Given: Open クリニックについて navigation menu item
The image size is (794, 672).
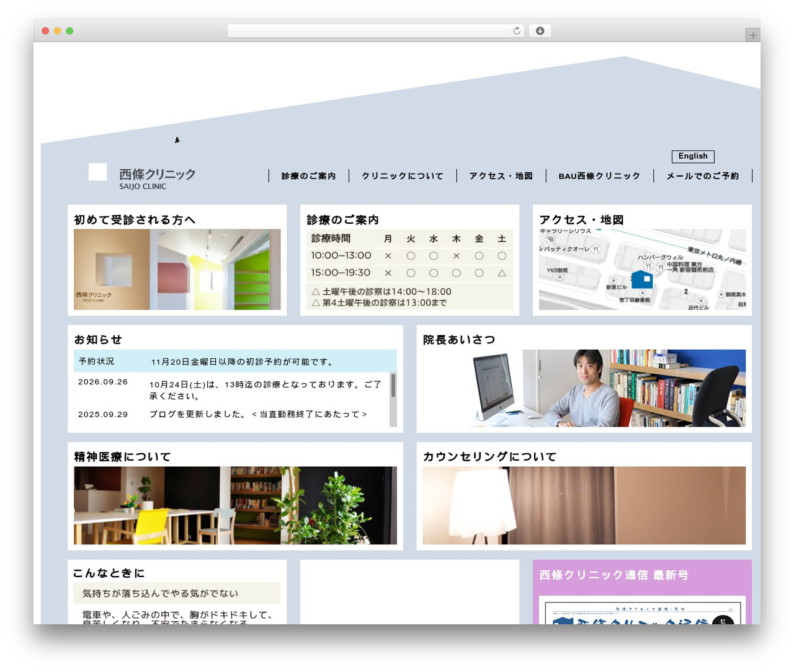Looking at the screenshot, I should (x=403, y=176).
